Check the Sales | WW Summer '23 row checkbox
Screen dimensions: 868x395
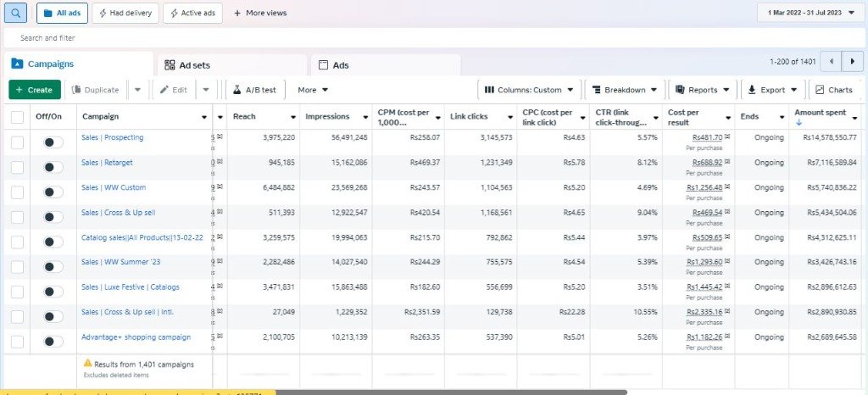pos(17,267)
